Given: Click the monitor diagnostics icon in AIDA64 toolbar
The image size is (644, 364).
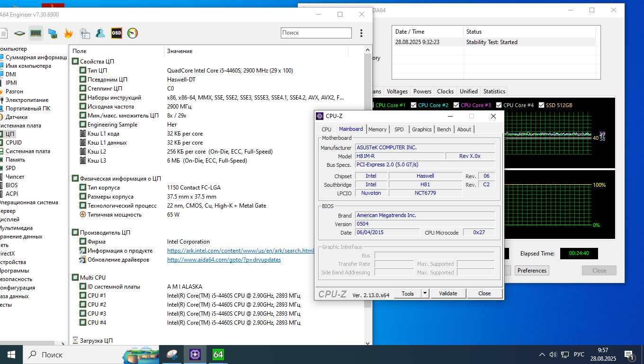Looking at the screenshot, I should [53, 33].
